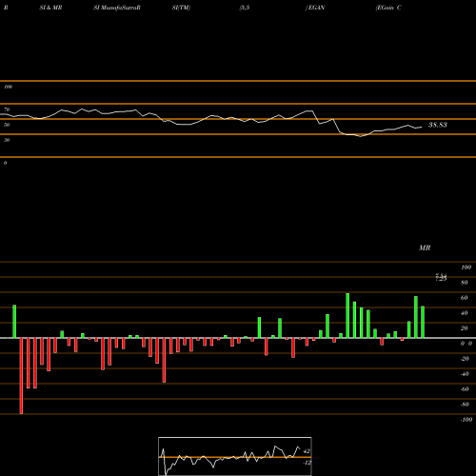Click the -12 value in the mini chart
476x476 pixels.
(307, 463)
